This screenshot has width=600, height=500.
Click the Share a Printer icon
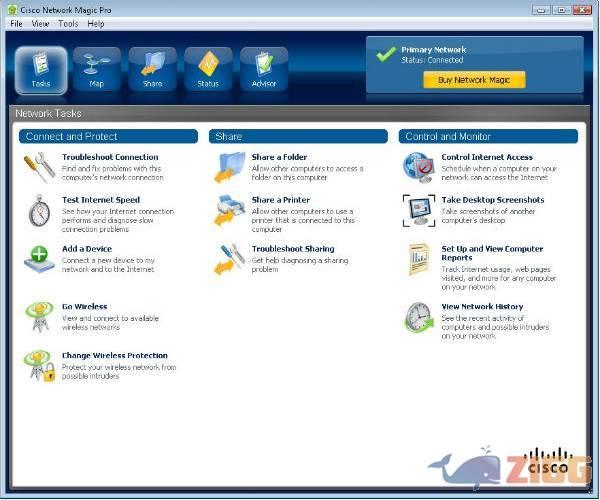[229, 211]
